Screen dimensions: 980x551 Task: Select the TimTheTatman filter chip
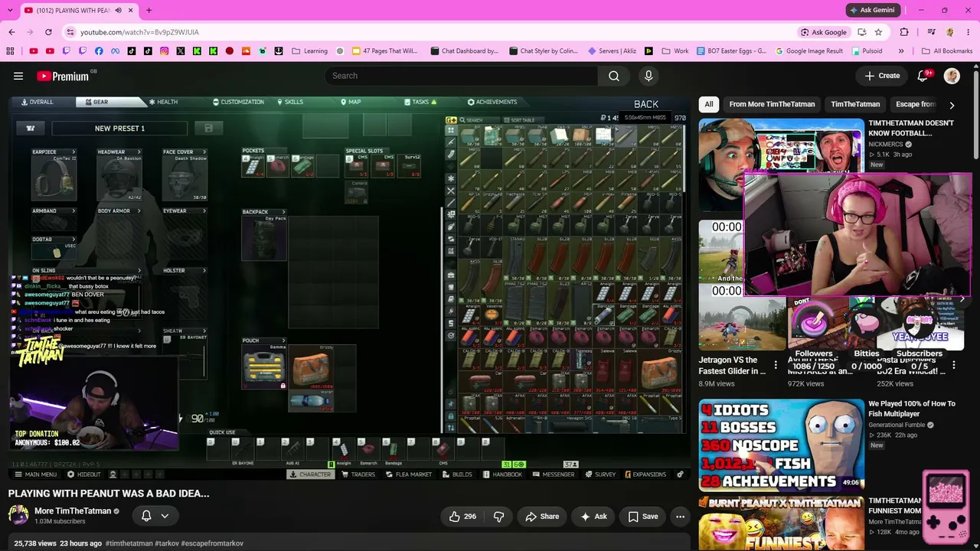(x=855, y=104)
